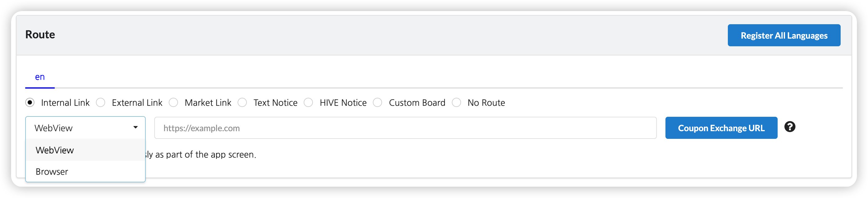The width and height of the screenshot is (868, 198).
Task: Click the help question mark icon
Action: click(790, 127)
